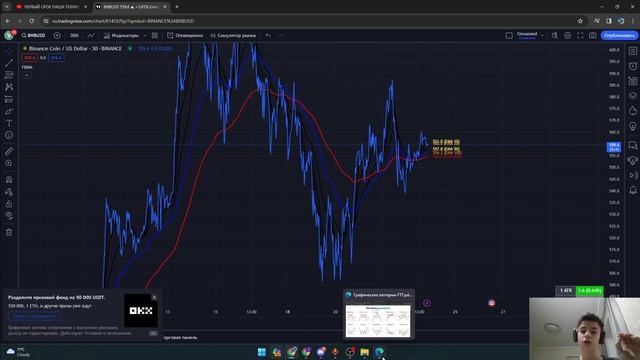This screenshot has height=360, width=640.
Task: Select the forecasting and measurement tool
Action: pyautogui.click(x=9, y=99)
